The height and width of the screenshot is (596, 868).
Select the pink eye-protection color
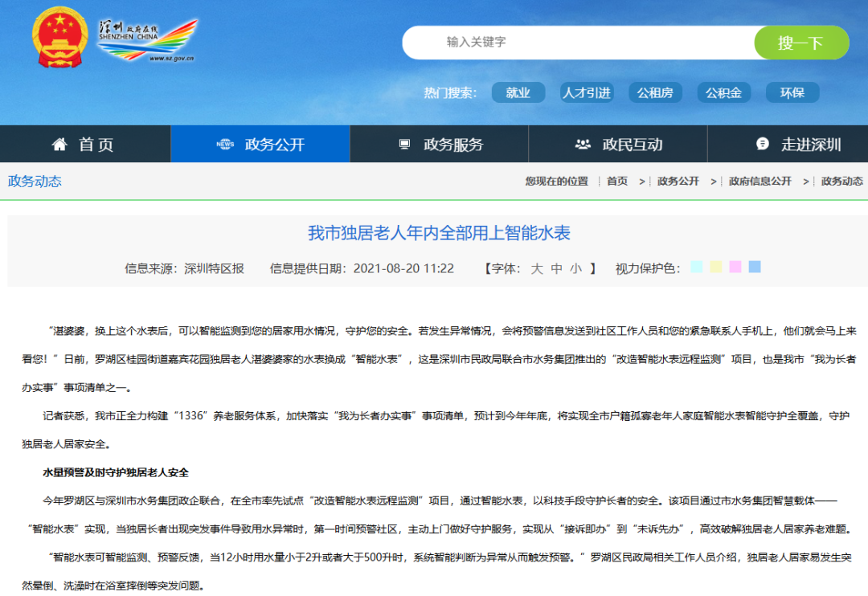pos(735,267)
